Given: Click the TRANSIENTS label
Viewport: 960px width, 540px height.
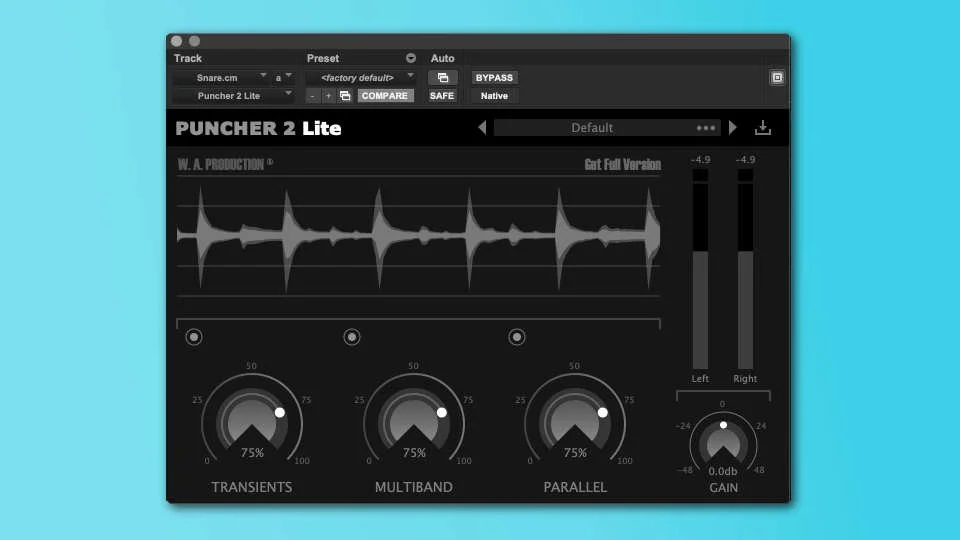Looking at the screenshot, I should click(x=252, y=487).
